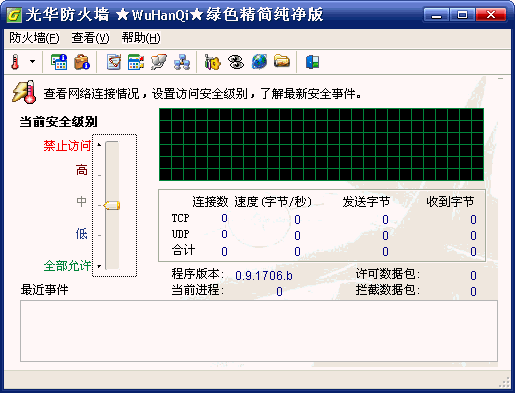Click the 收到字节 column header
This screenshot has width=515, height=393.
pyautogui.click(x=450, y=202)
